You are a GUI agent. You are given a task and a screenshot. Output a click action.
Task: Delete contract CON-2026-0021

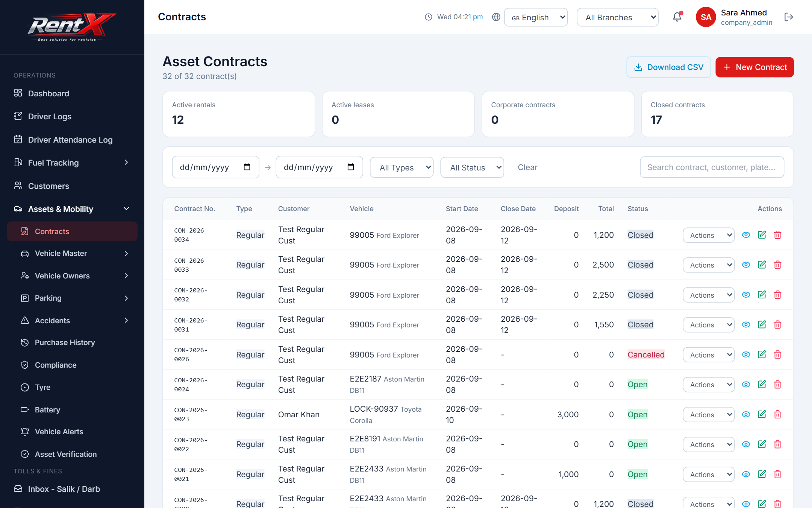(x=777, y=474)
